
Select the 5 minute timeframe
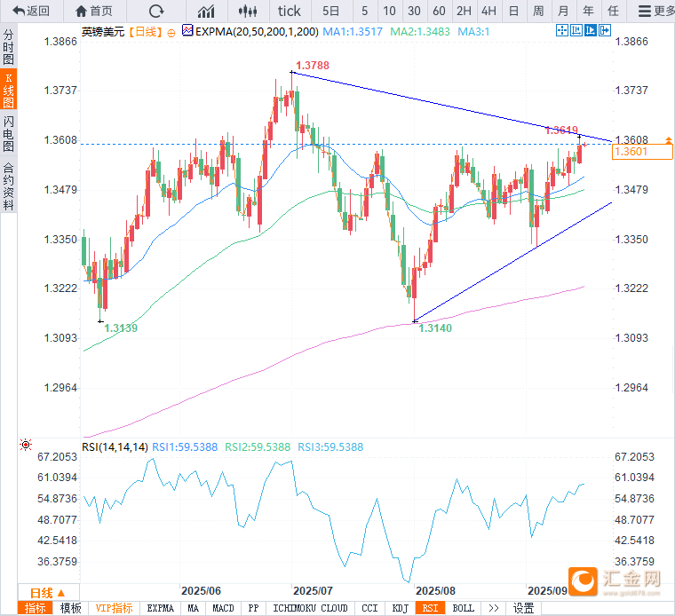365,12
